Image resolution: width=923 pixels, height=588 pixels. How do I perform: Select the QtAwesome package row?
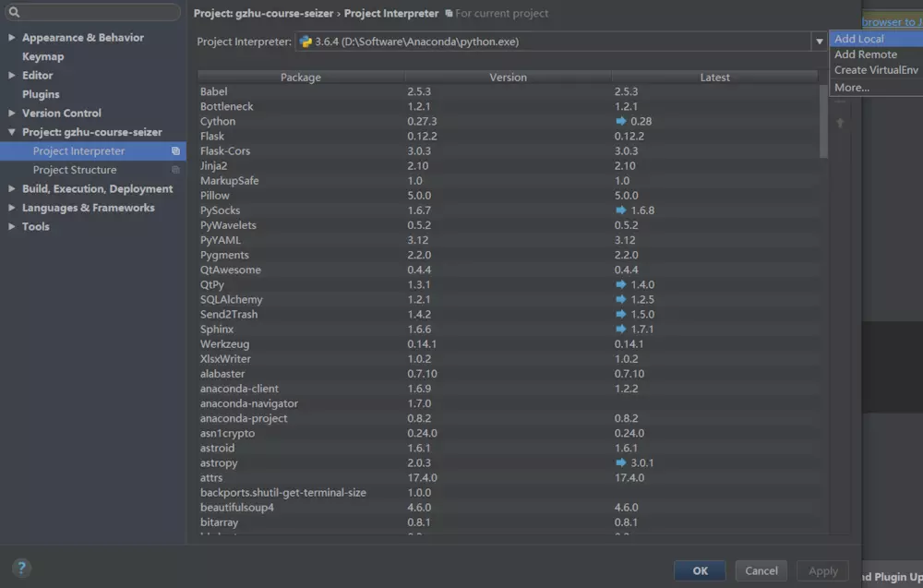508,270
